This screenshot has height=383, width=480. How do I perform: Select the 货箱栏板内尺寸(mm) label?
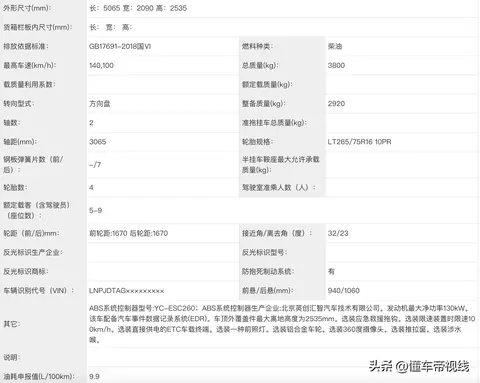pyautogui.click(x=38, y=27)
